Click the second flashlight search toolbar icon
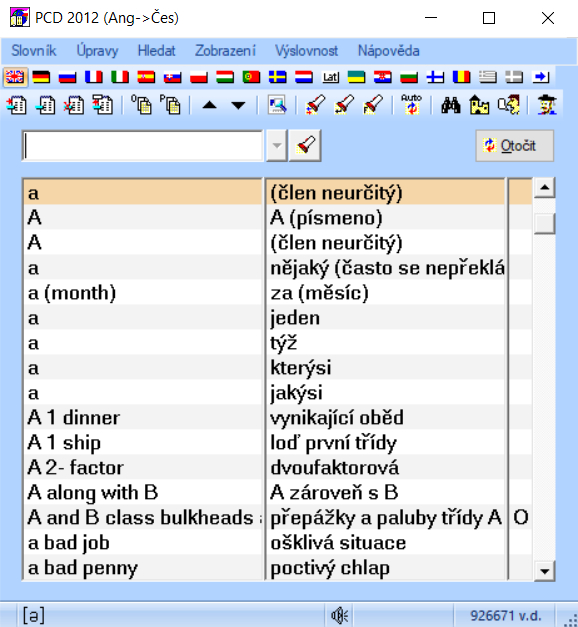 (344, 105)
